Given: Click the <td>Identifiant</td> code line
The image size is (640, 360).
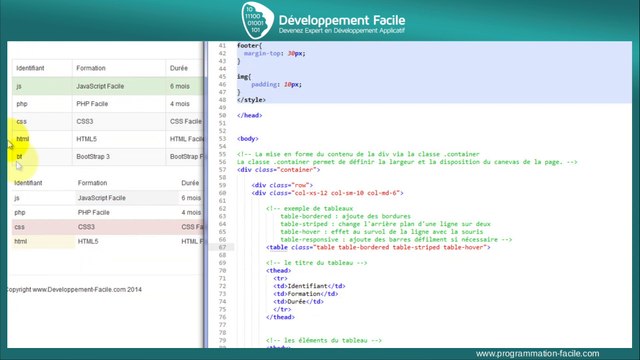Looking at the screenshot, I should (x=309, y=286).
